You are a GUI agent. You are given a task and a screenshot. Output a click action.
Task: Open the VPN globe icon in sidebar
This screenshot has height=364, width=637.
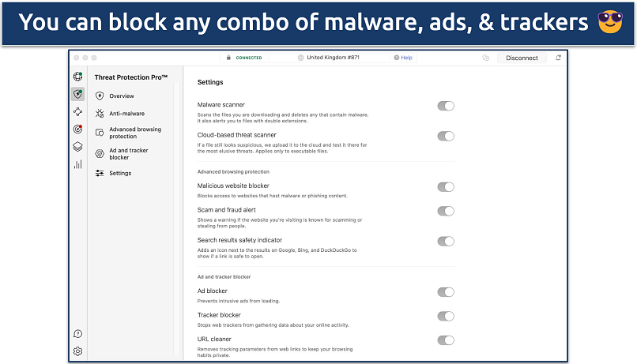pyautogui.click(x=77, y=77)
